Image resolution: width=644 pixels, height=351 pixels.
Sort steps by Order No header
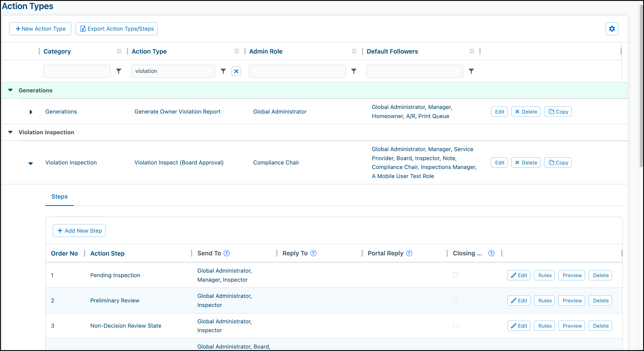point(65,253)
